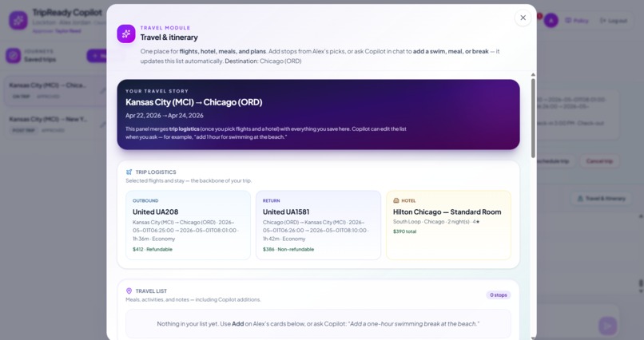Click the Log out button
This screenshot has width=644, height=340.
pos(614,21)
